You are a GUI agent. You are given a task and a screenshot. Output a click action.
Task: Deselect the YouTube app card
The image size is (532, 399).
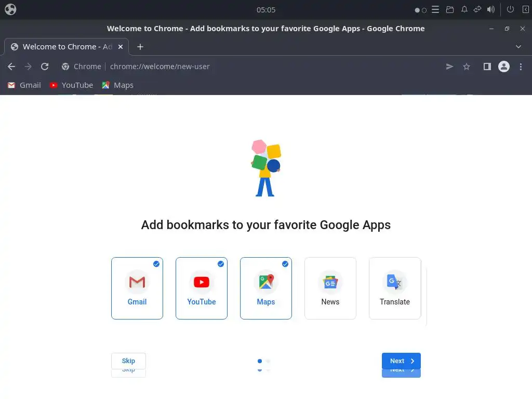coord(202,288)
